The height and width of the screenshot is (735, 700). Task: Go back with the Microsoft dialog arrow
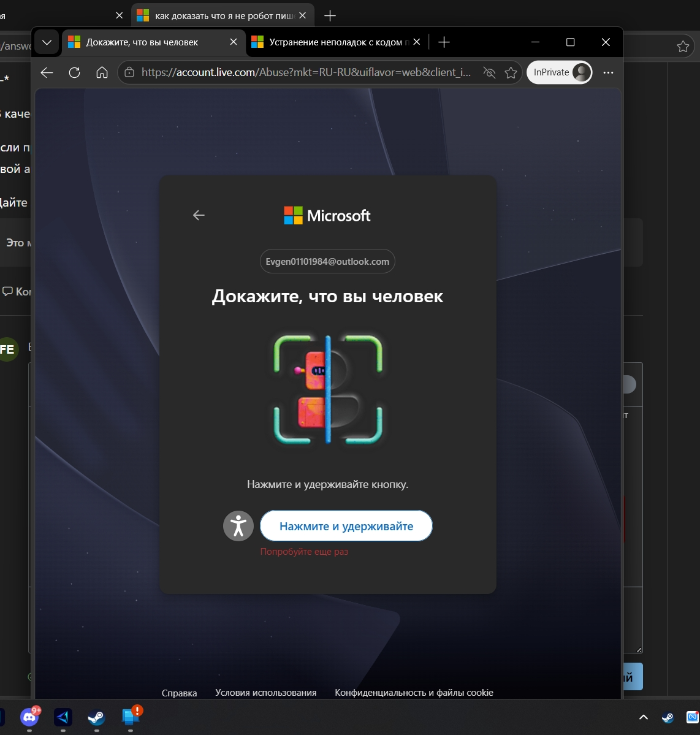199,215
